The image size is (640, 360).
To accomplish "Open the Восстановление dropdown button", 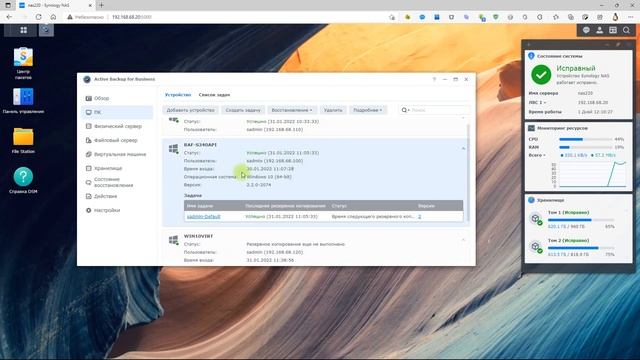I will (x=292, y=110).
